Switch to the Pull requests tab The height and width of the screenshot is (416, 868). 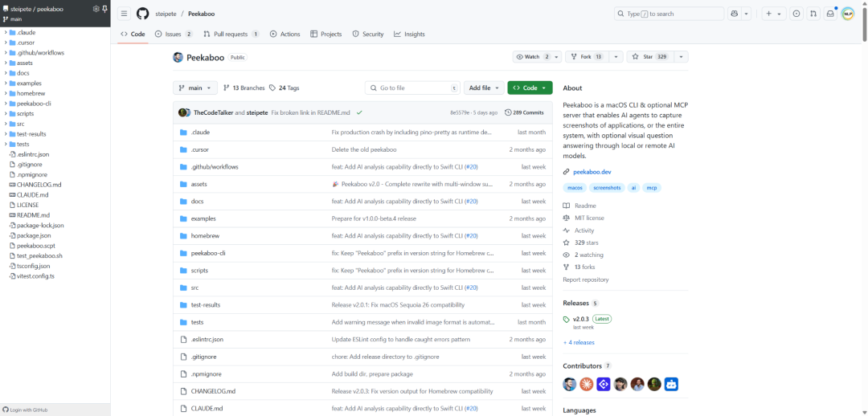[x=231, y=34]
